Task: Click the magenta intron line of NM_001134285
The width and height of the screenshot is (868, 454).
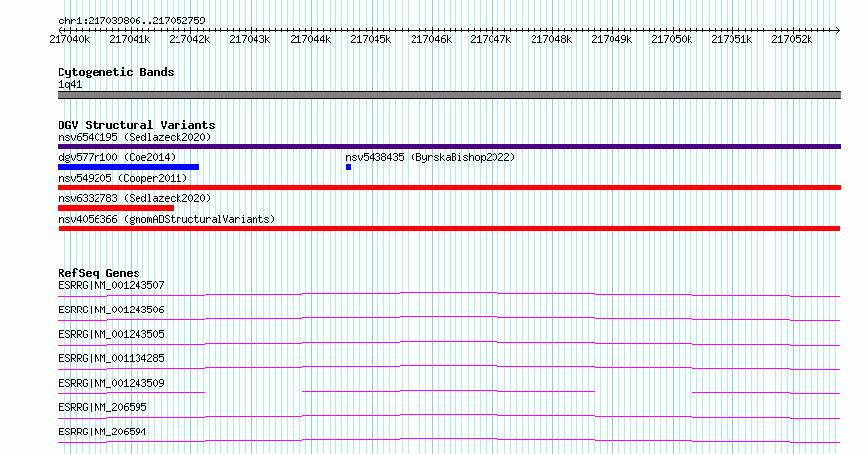Action: tap(449, 365)
